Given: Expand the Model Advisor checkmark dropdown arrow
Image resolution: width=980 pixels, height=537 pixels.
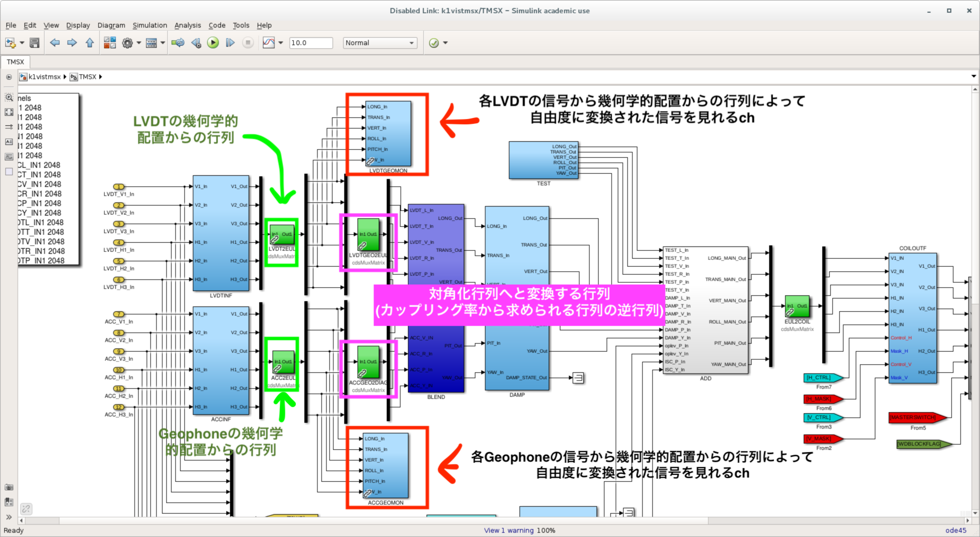Looking at the screenshot, I should 446,43.
